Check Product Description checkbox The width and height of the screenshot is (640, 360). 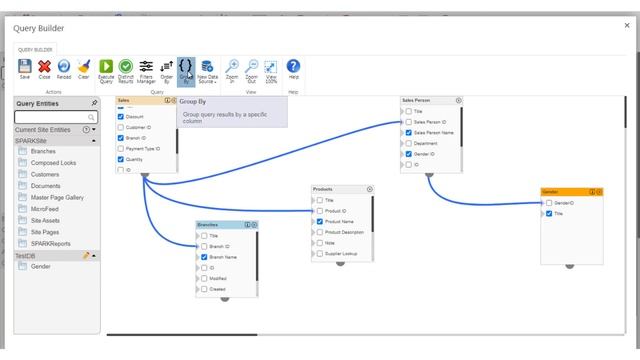[x=320, y=232]
